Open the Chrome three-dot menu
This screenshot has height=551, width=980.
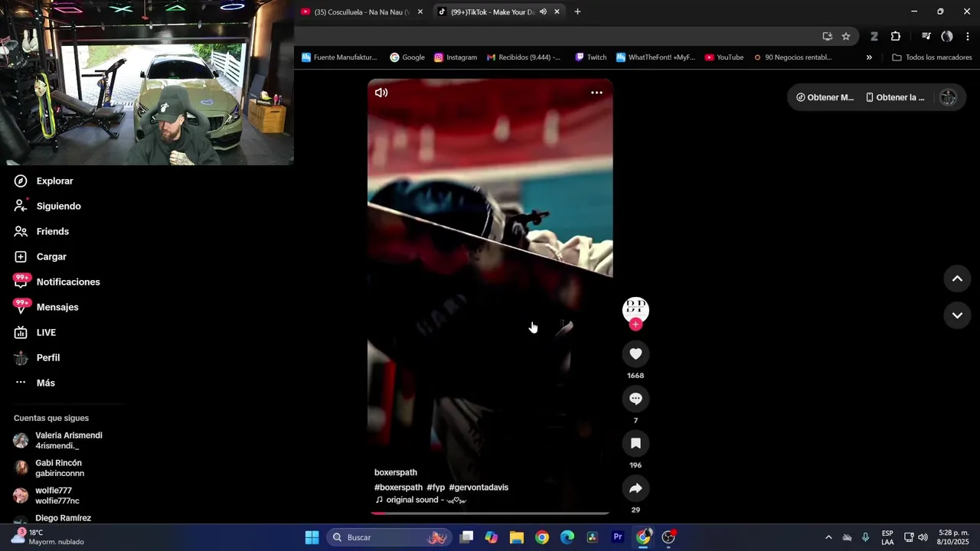coord(968,37)
